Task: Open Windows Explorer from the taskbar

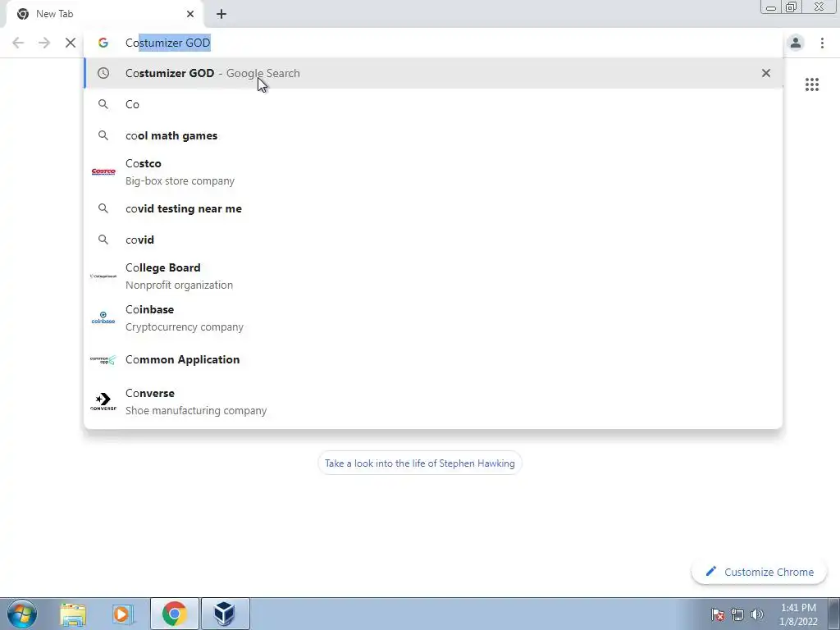Action: click(73, 614)
